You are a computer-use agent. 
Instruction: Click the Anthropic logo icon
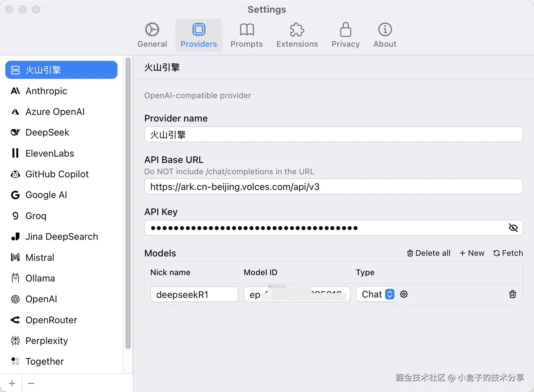(x=15, y=91)
